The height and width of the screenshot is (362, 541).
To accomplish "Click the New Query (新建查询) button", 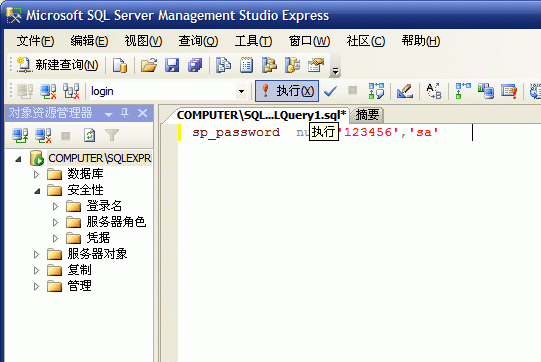I will click(x=58, y=65).
